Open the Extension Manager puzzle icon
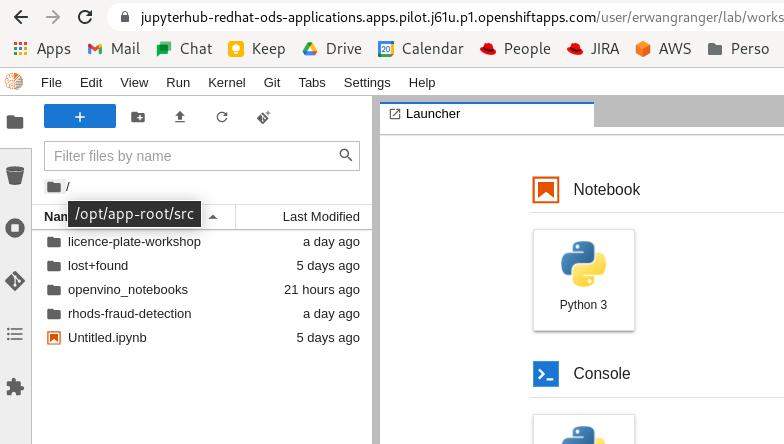 click(15, 387)
